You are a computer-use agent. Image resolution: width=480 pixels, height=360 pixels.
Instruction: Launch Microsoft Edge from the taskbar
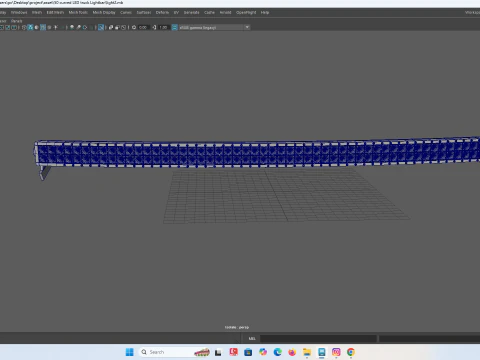pos(278,352)
